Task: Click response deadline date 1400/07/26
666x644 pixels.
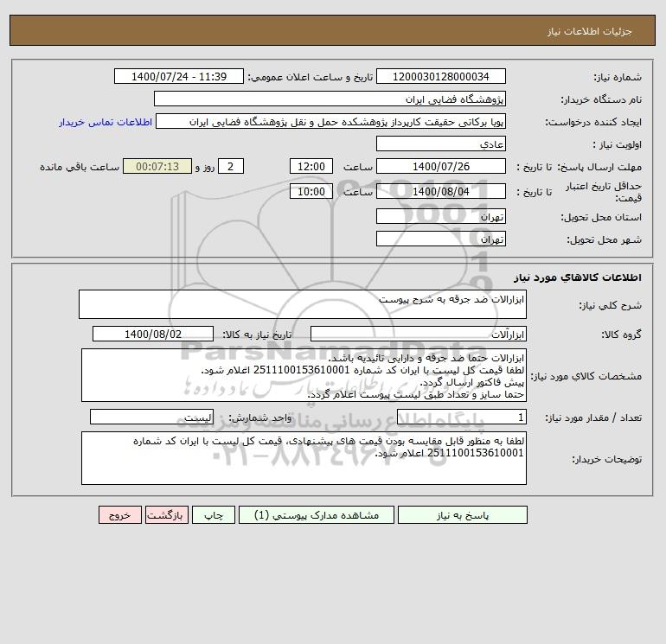Action: click(x=441, y=167)
